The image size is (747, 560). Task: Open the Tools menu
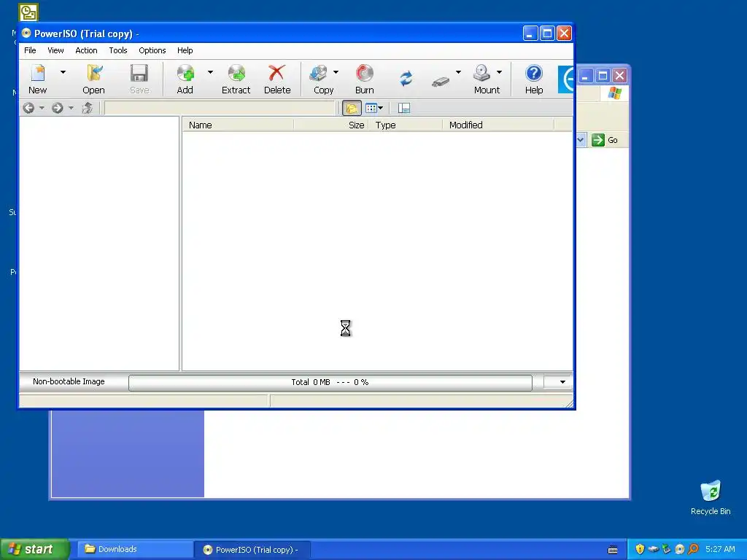pos(117,50)
